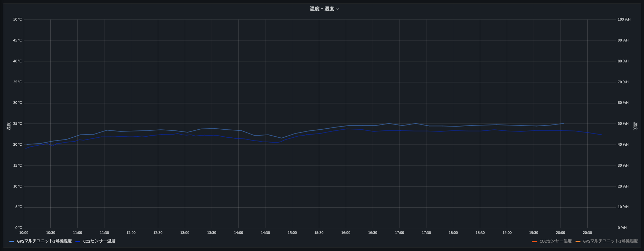Click the 20:00 time label
This screenshot has width=644, height=251.
[561, 233]
